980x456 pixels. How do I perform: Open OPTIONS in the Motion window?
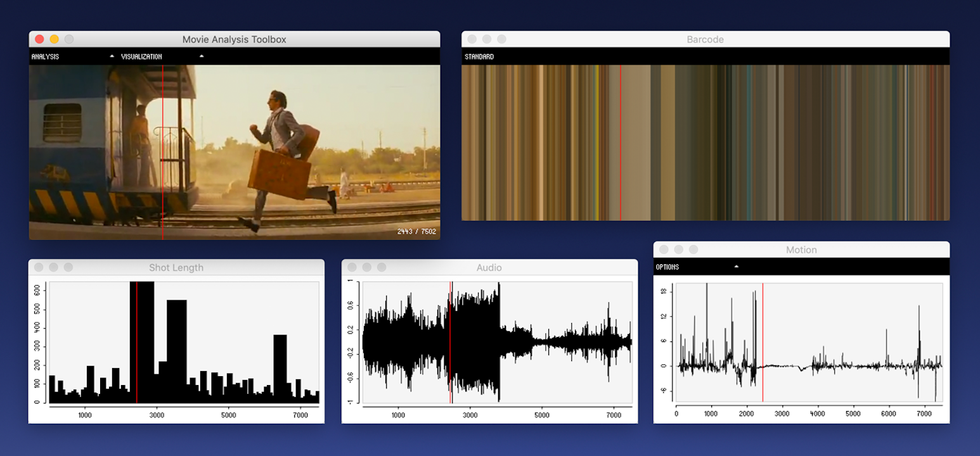click(667, 267)
